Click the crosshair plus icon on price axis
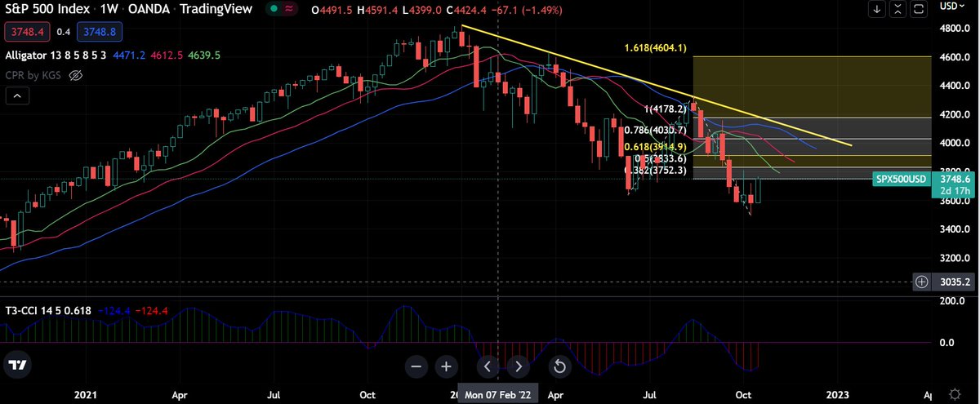This screenshot has height=404, width=980. coord(921,282)
